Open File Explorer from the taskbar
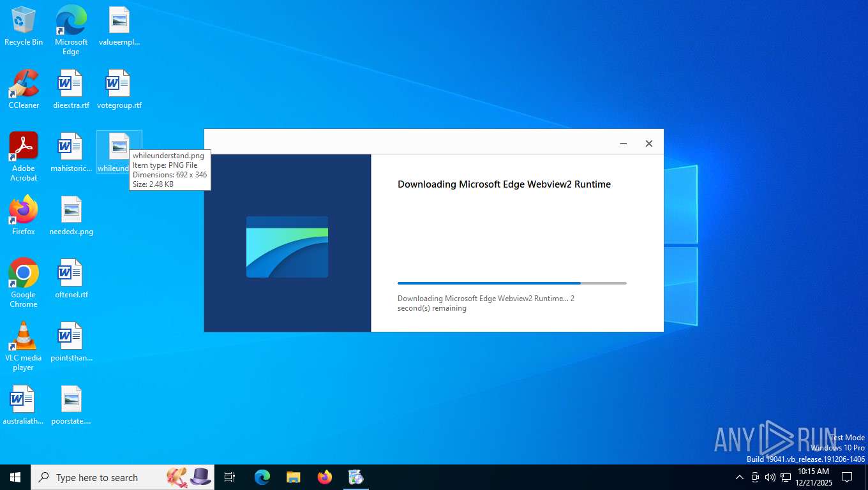Image resolution: width=868 pixels, height=490 pixels. click(294, 477)
